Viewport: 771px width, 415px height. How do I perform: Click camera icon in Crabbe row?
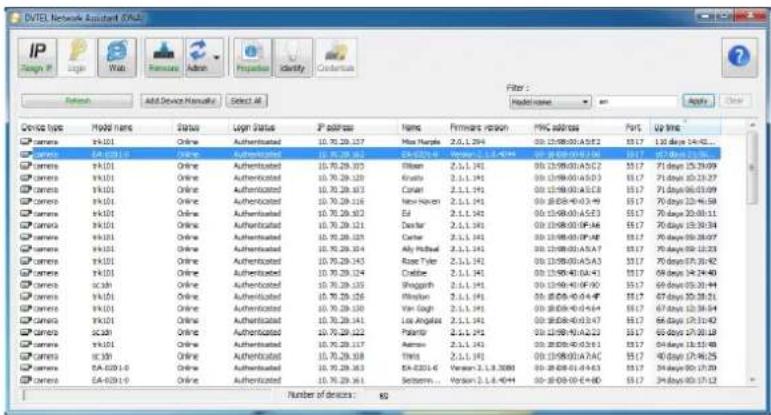click(x=26, y=273)
